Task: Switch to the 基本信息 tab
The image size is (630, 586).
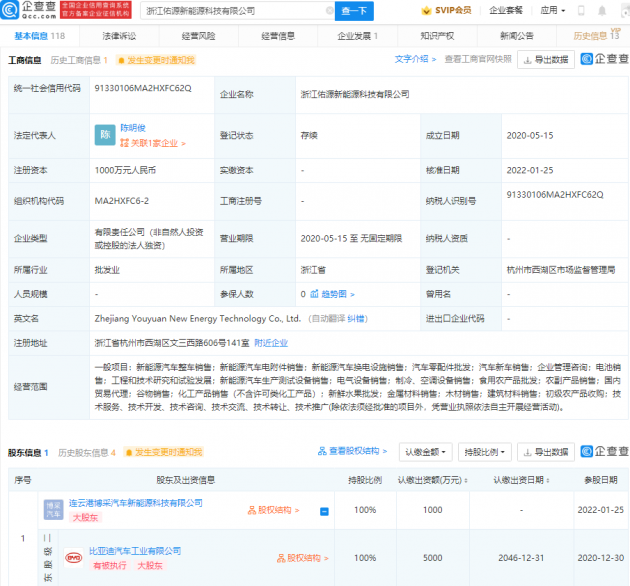Action: pos(39,36)
